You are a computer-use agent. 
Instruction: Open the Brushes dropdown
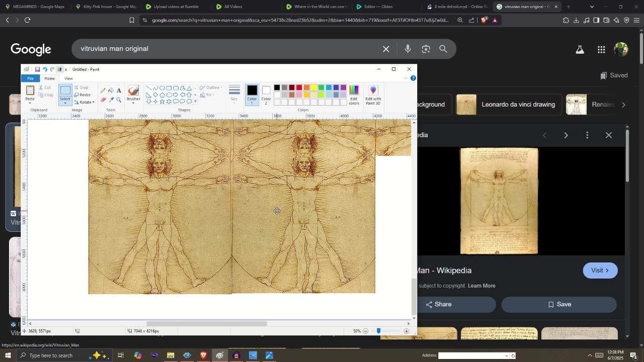point(133,102)
